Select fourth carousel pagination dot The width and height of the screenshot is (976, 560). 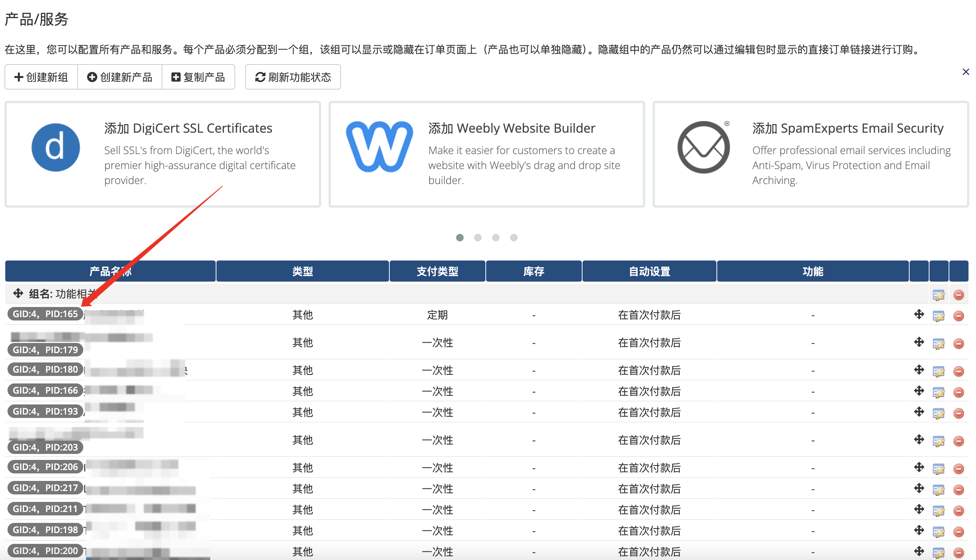coord(514,238)
